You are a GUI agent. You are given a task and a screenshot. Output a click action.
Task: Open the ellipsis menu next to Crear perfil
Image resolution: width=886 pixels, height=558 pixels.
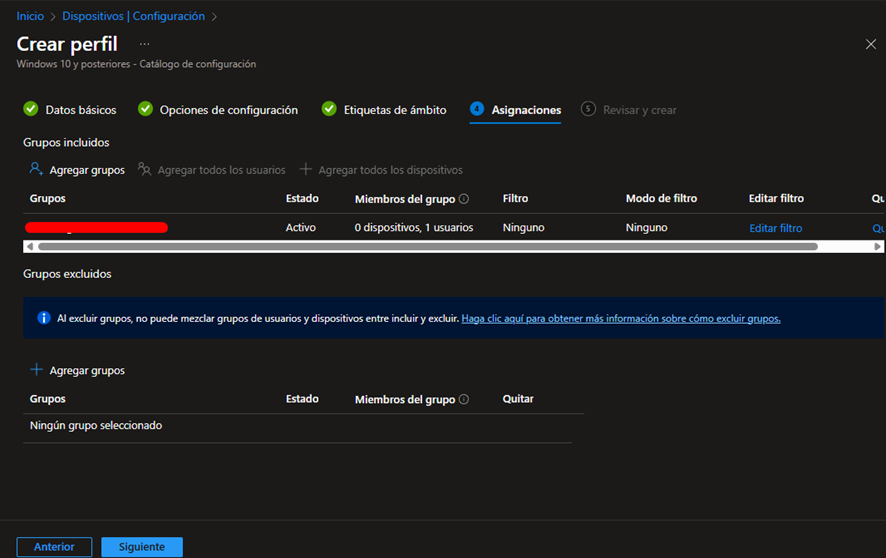coord(144,44)
